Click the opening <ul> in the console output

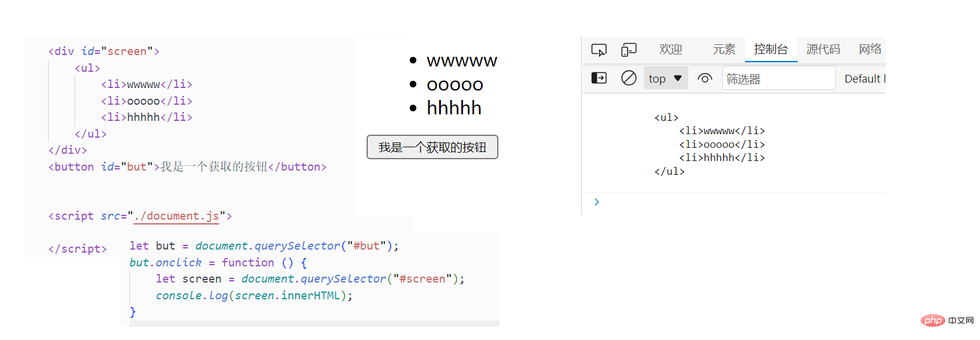click(x=666, y=117)
